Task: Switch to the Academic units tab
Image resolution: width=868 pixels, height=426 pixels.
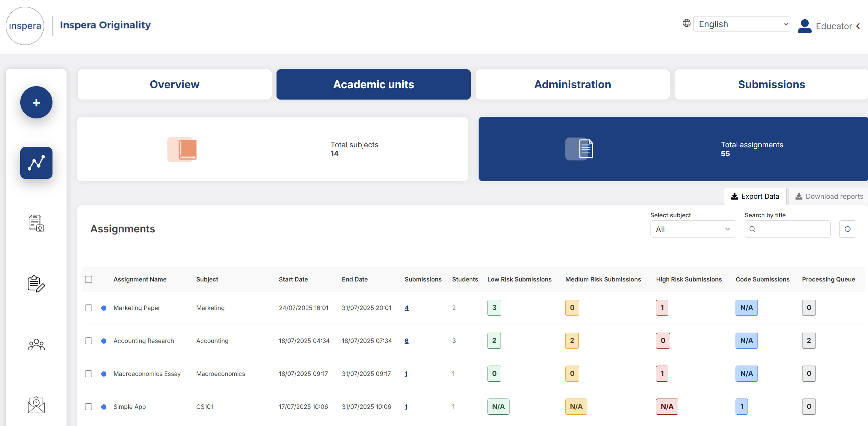Action: [374, 84]
